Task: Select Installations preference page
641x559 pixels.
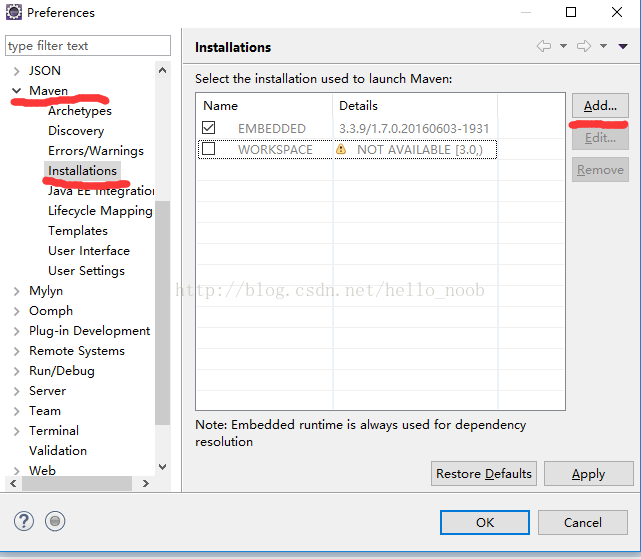Action: pos(82,171)
